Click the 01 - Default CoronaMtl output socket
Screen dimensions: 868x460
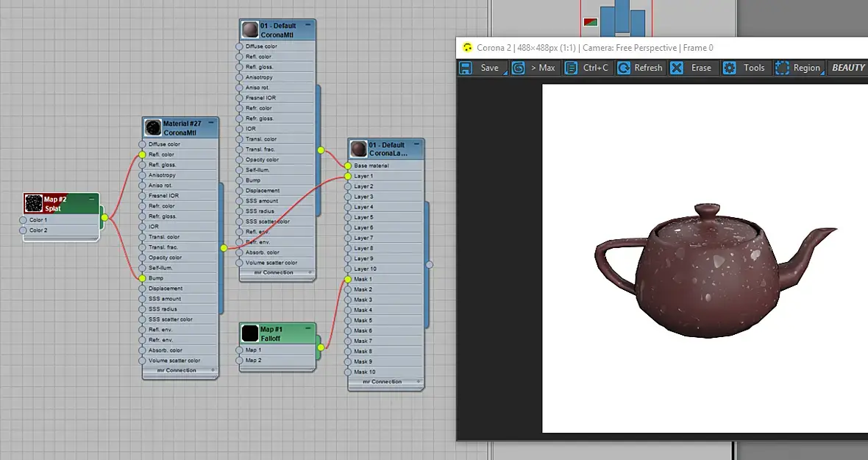click(x=321, y=150)
